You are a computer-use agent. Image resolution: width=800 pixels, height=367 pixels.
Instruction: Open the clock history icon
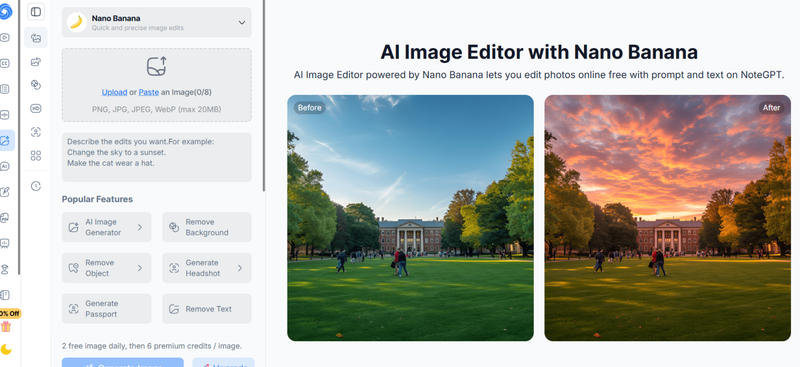pyautogui.click(x=36, y=186)
